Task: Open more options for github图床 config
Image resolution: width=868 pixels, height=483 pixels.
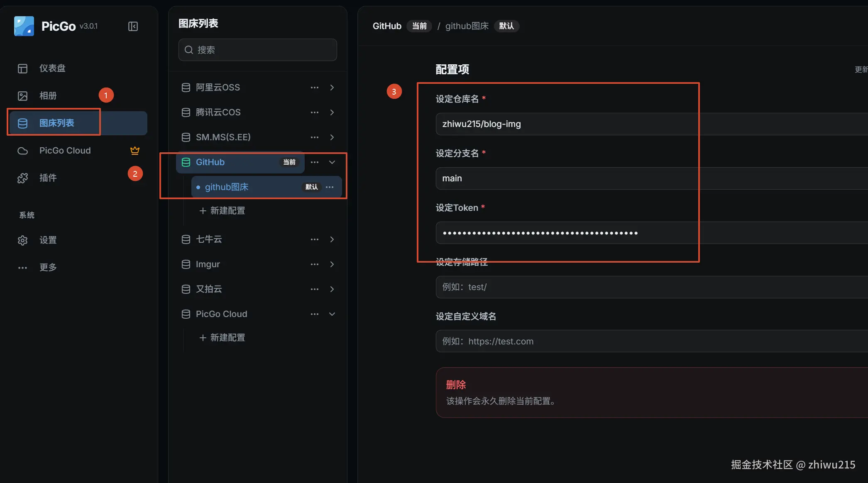Action: click(x=330, y=187)
